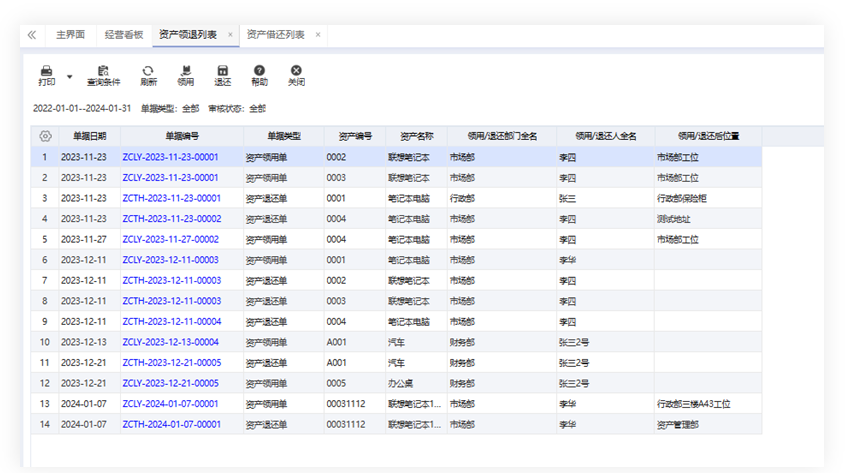
Task: Open the 资产借还列表 tab
Action: [275, 35]
